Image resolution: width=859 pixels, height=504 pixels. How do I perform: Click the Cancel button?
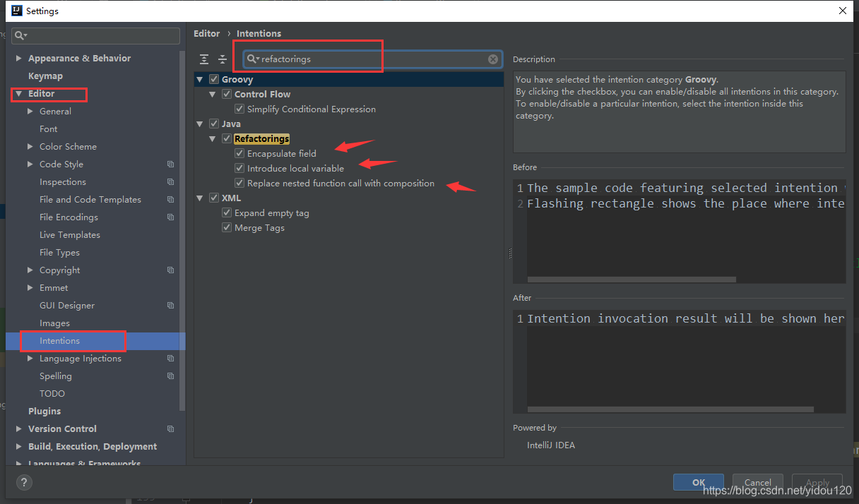coord(758,482)
